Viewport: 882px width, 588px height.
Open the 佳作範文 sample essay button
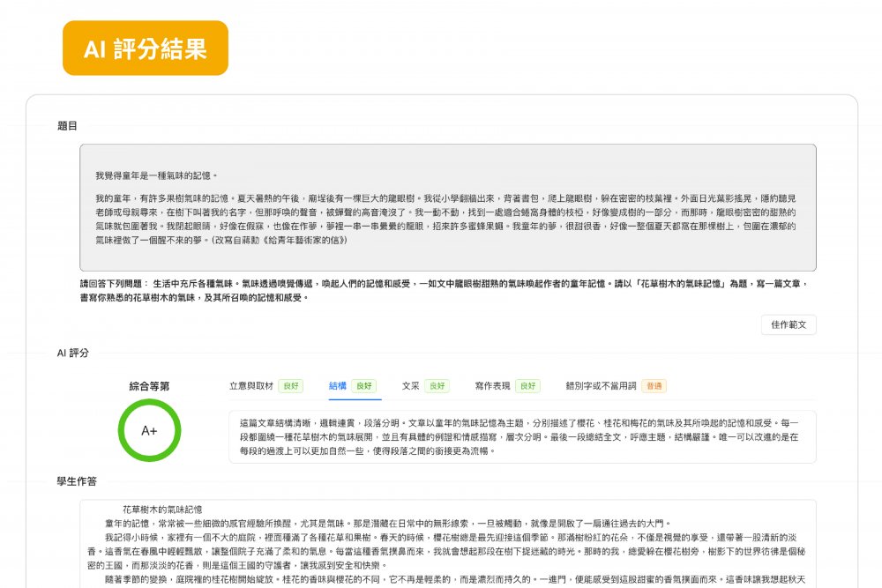click(789, 324)
